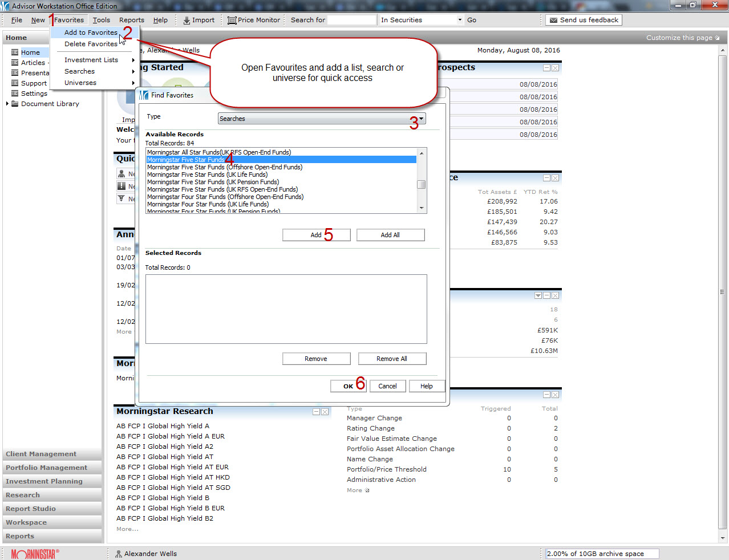Screen dimensions: 729x560
Task: Click the Send us feedback envelope
Action: pos(553,20)
